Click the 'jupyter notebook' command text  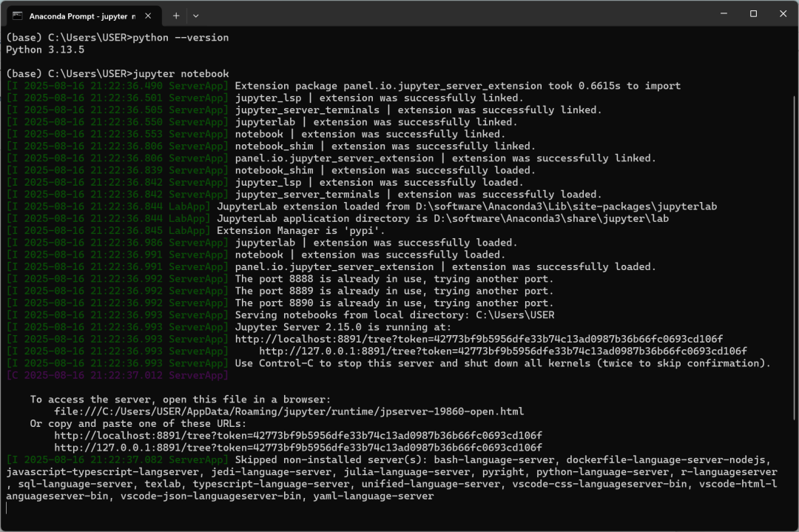(x=181, y=74)
